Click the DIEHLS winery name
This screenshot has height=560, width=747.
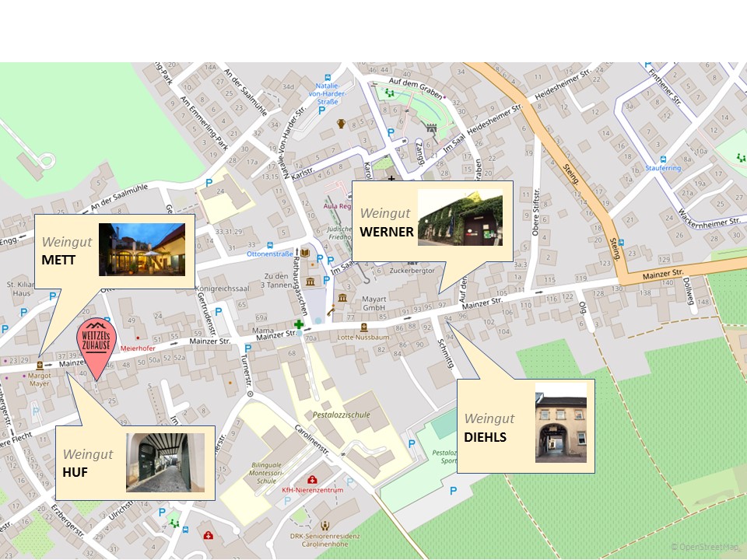[x=485, y=437]
